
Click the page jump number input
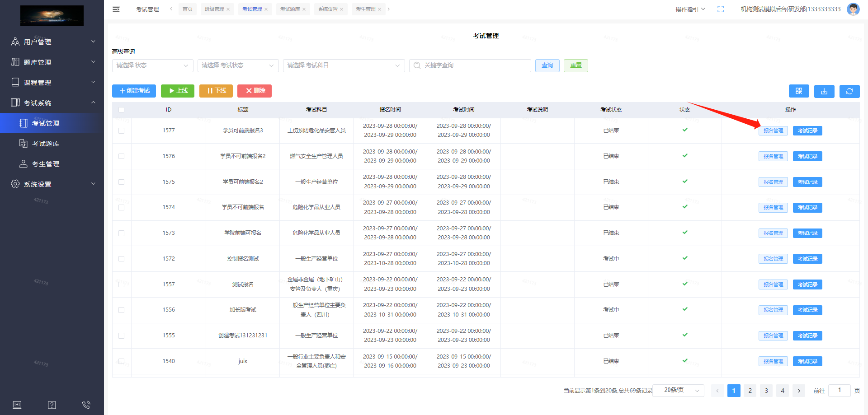pos(840,391)
